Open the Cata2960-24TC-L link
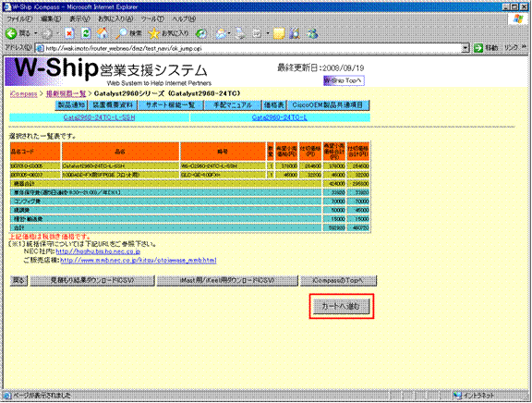532x403 pixels. [280, 117]
